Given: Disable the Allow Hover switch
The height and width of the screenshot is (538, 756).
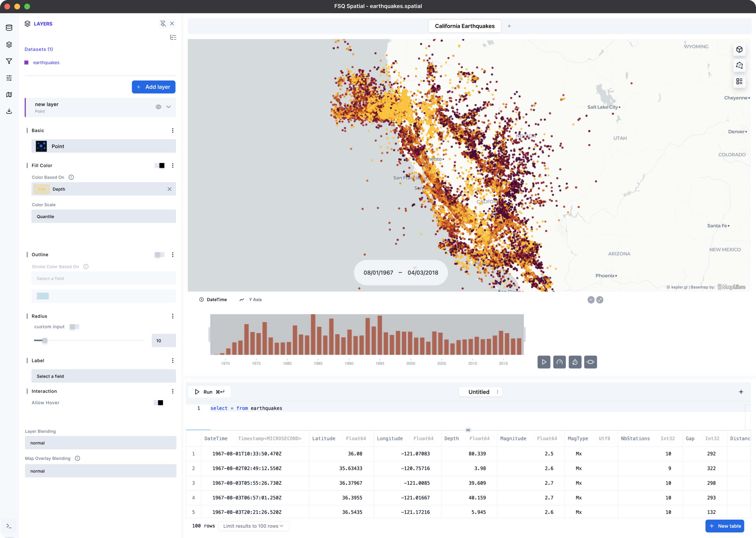Looking at the screenshot, I should pos(159,403).
